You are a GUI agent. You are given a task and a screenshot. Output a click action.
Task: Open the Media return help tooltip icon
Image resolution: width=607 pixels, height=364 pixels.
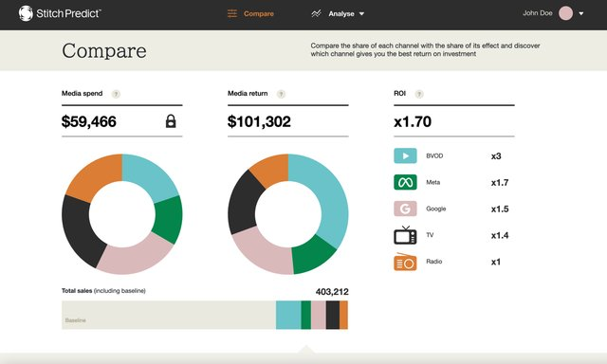[x=281, y=94]
